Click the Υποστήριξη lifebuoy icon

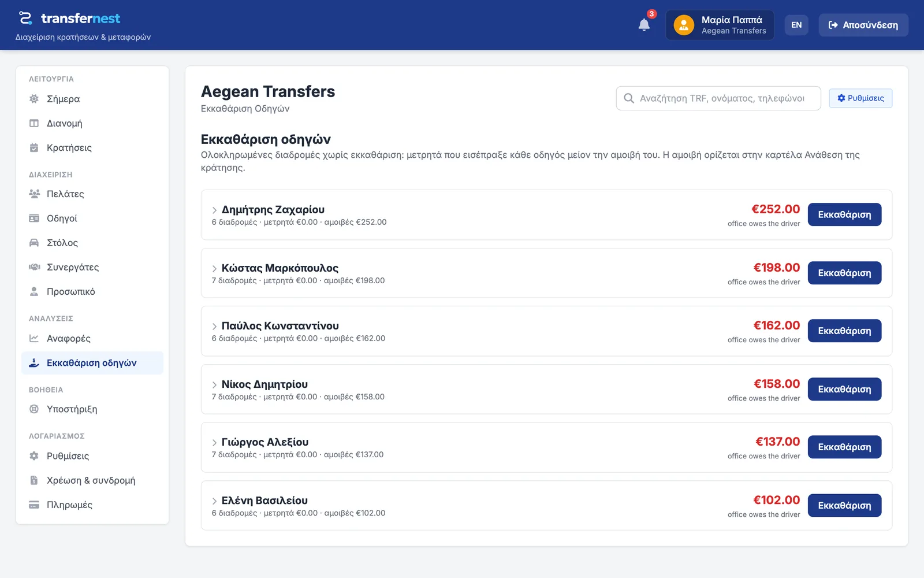click(x=34, y=409)
